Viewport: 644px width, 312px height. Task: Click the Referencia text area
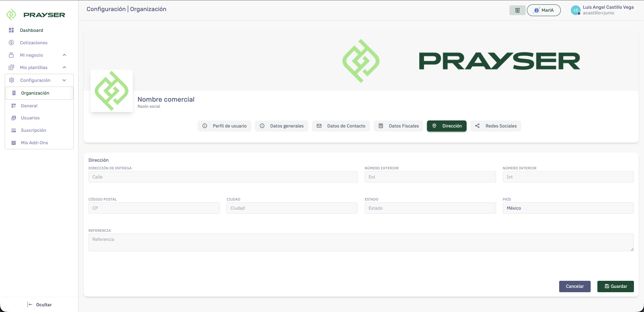[361, 242]
